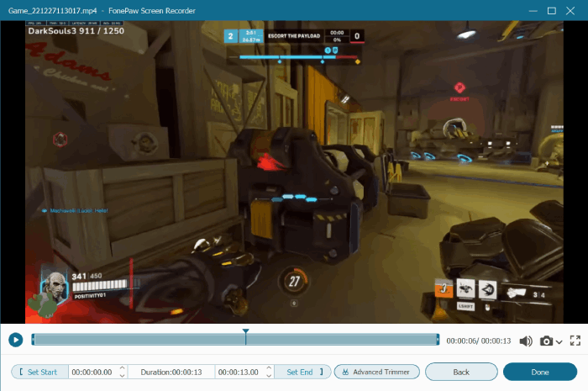The width and height of the screenshot is (588, 391).
Task: Click the trim end handle on the timeline
Action: pos(438,340)
